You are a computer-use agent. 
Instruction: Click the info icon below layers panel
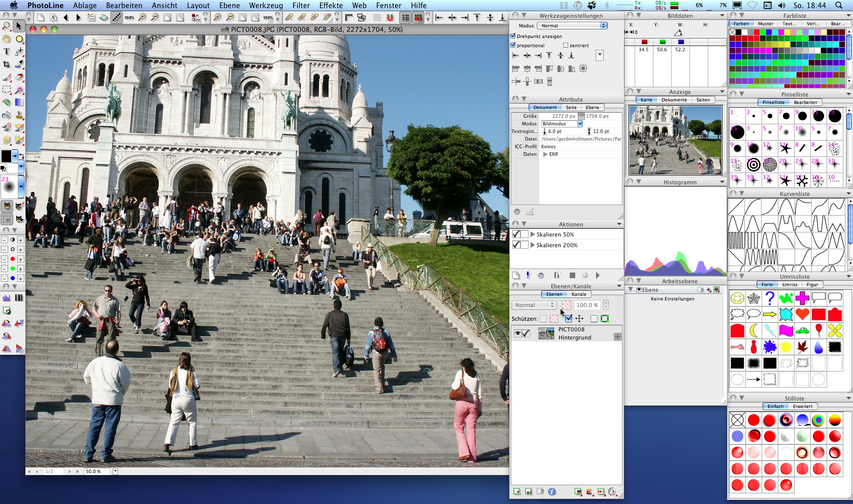pos(552,491)
